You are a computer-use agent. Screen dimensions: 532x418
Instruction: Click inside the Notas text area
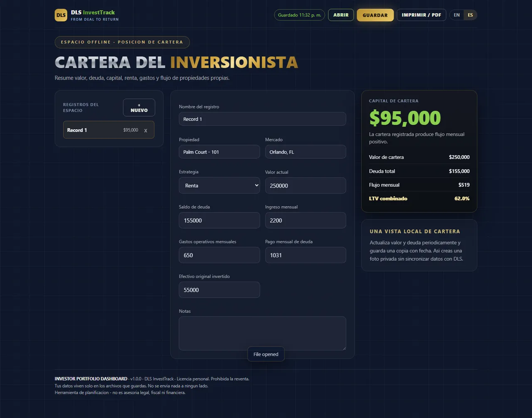(x=262, y=334)
